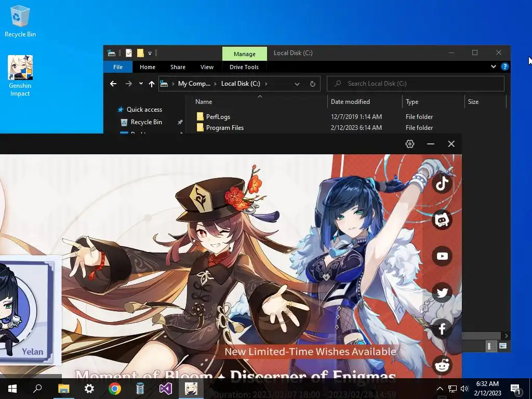This screenshot has height=399, width=532.
Task: Open network status tray icon
Action: tap(453, 389)
